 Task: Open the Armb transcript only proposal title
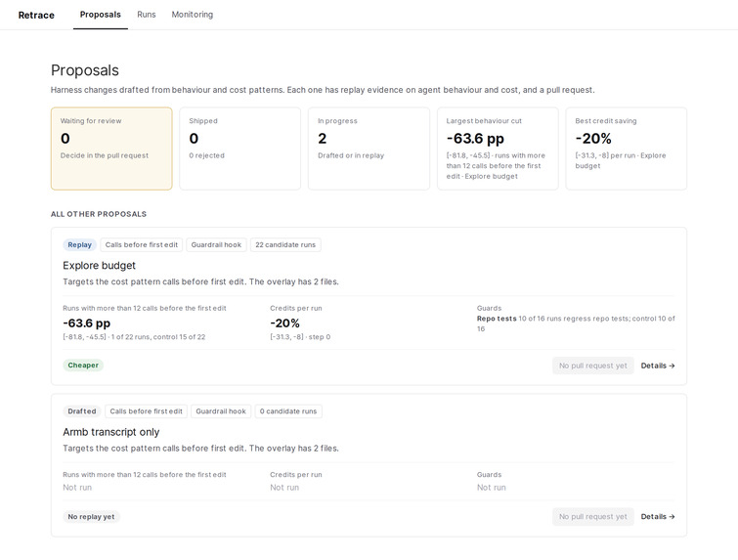[x=111, y=432]
